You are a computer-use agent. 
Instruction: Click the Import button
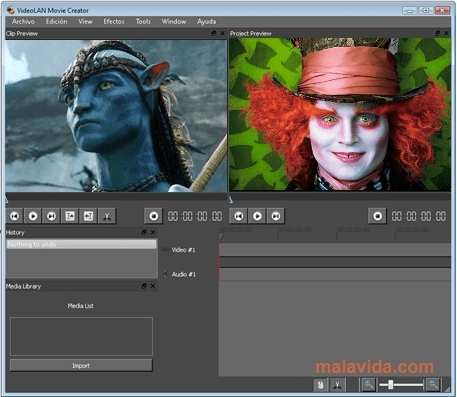click(x=81, y=366)
